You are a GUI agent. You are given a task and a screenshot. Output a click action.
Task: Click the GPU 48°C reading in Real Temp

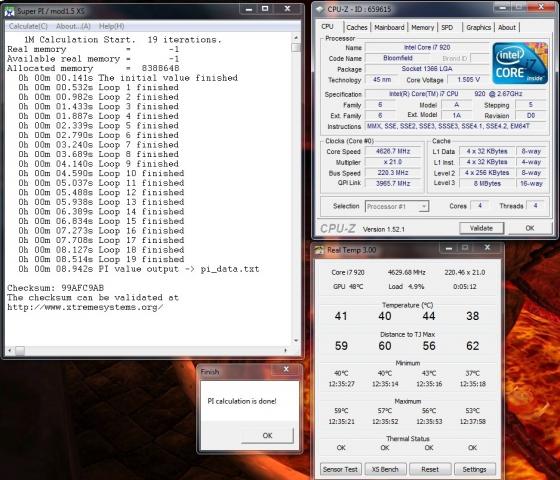[x=348, y=287]
